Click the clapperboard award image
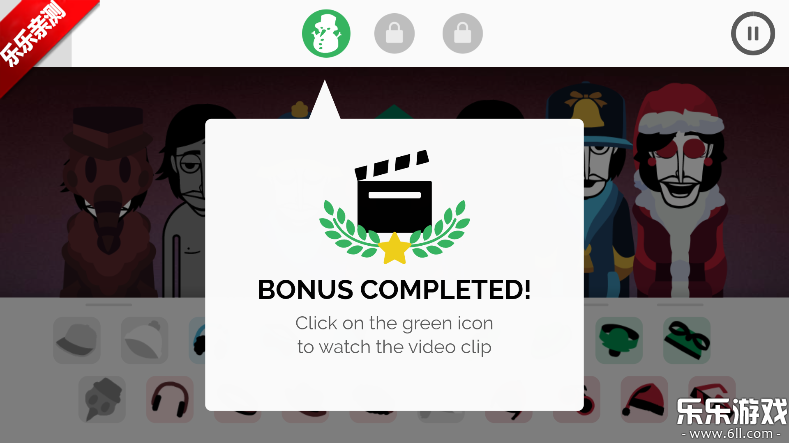The height and width of the screenshot is (443, 789). click(x=394, y=207)
